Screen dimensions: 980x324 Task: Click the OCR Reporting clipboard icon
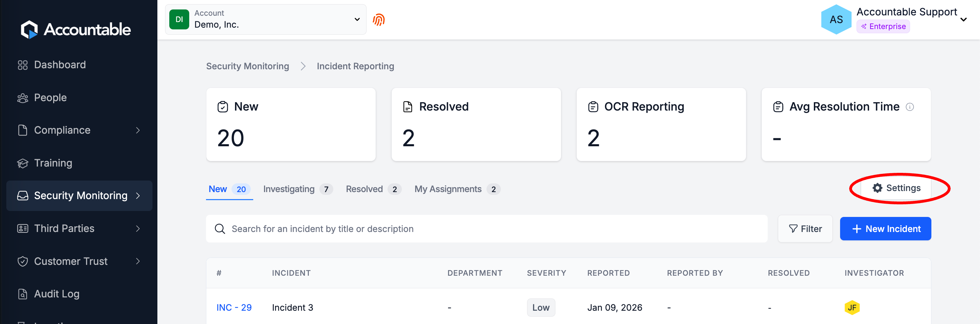(x=593, y=107)
